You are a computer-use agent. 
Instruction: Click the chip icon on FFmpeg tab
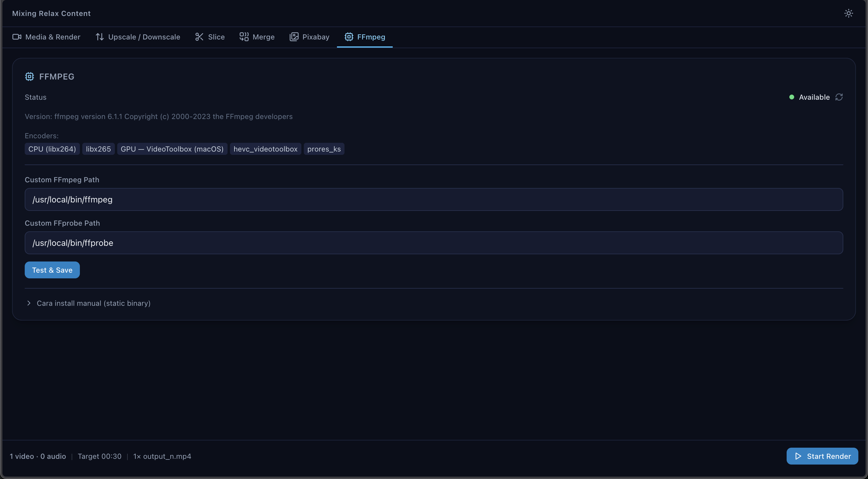click(x=349, y=37)
